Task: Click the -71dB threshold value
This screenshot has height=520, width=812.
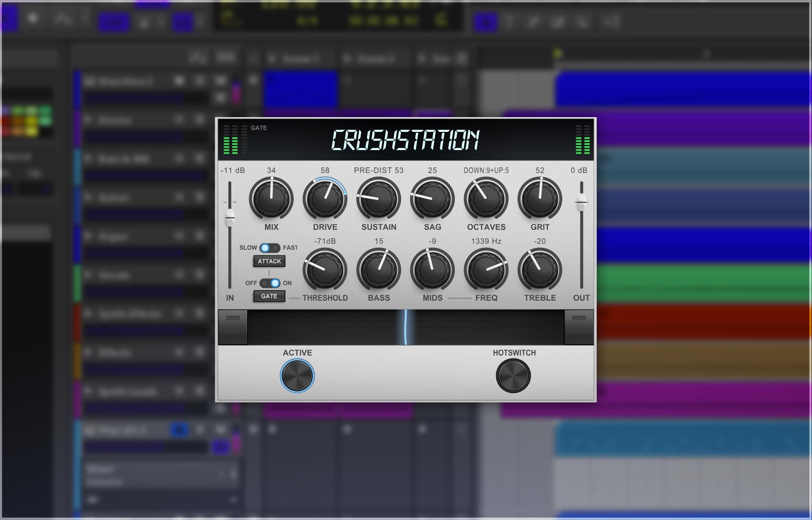Action: point(325,241)
